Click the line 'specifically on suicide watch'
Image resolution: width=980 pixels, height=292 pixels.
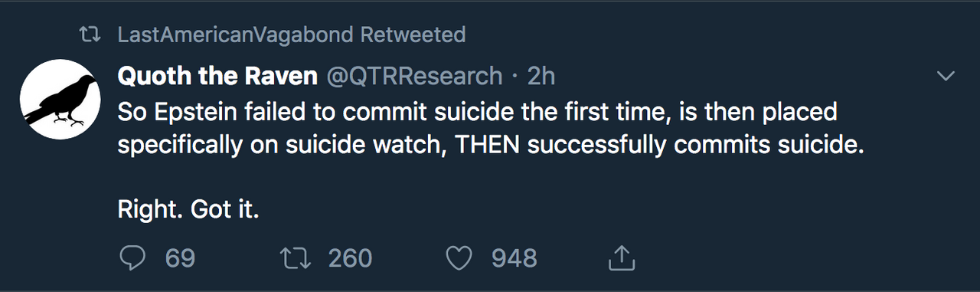490,146
